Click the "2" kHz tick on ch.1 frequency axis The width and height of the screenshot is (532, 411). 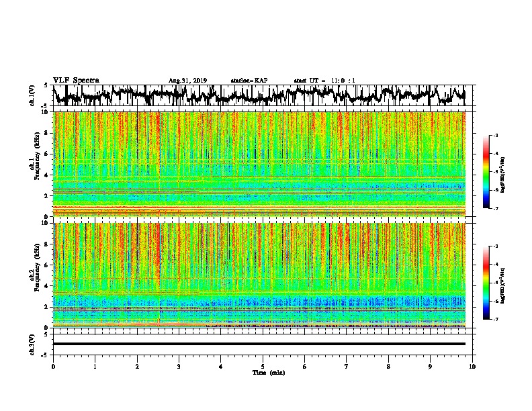point(48,195)
